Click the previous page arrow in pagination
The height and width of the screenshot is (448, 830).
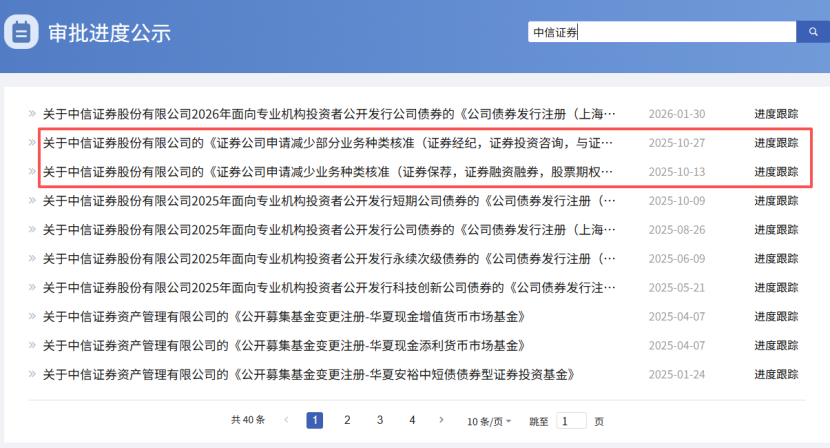pyautogui.click(x=287, y=421)
